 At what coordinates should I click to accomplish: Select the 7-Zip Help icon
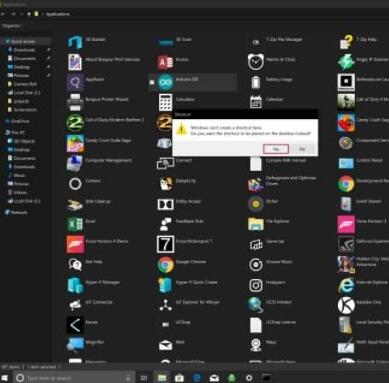(346, 42)
